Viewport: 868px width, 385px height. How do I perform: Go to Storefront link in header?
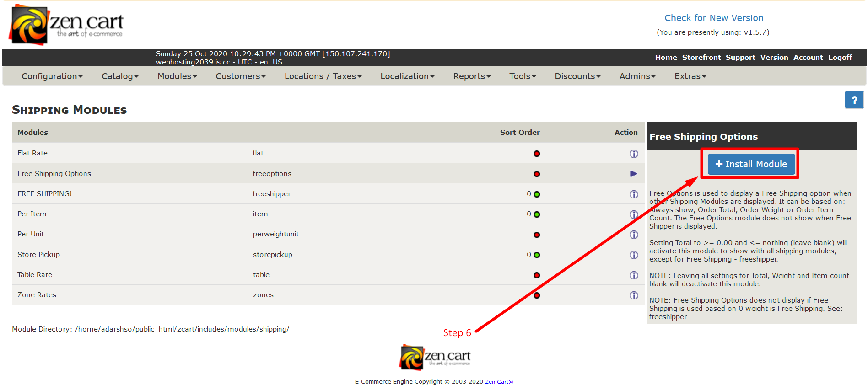point(701,58)
